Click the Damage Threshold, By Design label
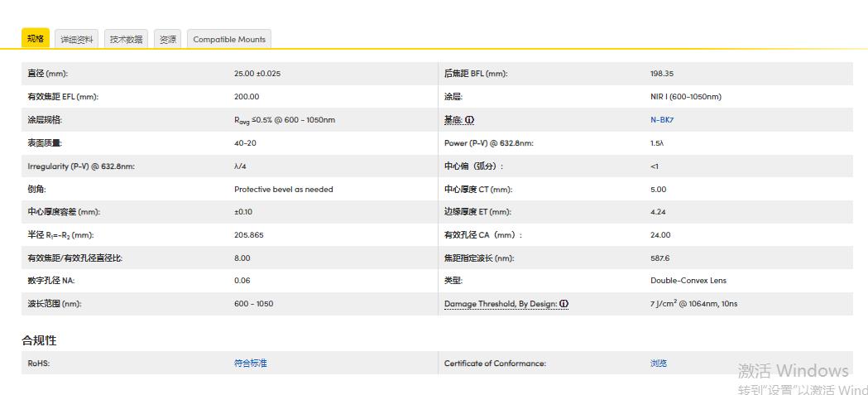 tap(500, 304)
